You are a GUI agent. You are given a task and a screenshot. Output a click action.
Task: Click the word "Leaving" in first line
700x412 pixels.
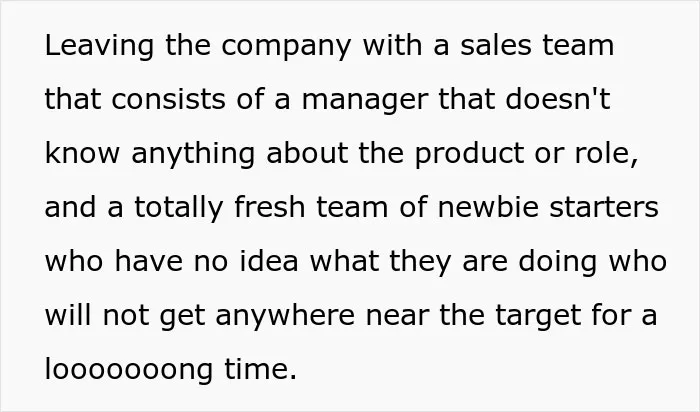(99, 46)
